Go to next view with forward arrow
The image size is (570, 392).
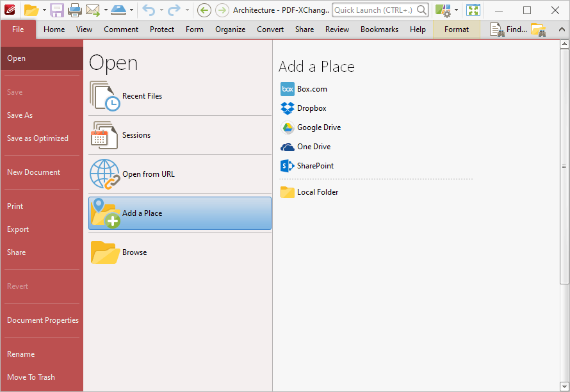point(222,10)
